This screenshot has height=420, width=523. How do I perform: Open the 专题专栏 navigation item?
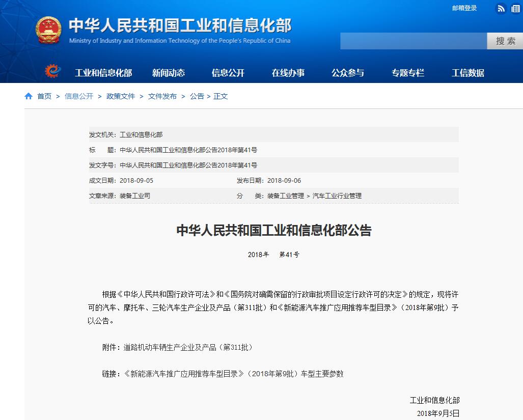coord(408,73)
